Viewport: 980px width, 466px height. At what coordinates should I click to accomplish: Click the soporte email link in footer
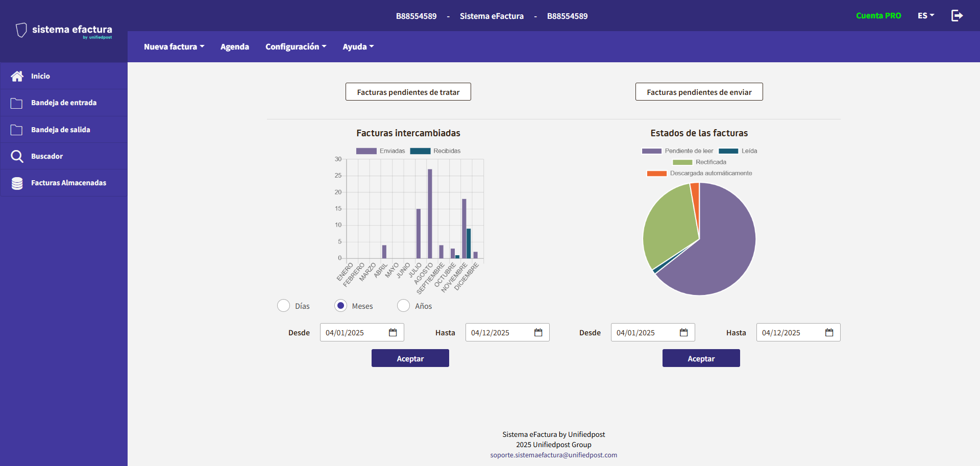553,455
